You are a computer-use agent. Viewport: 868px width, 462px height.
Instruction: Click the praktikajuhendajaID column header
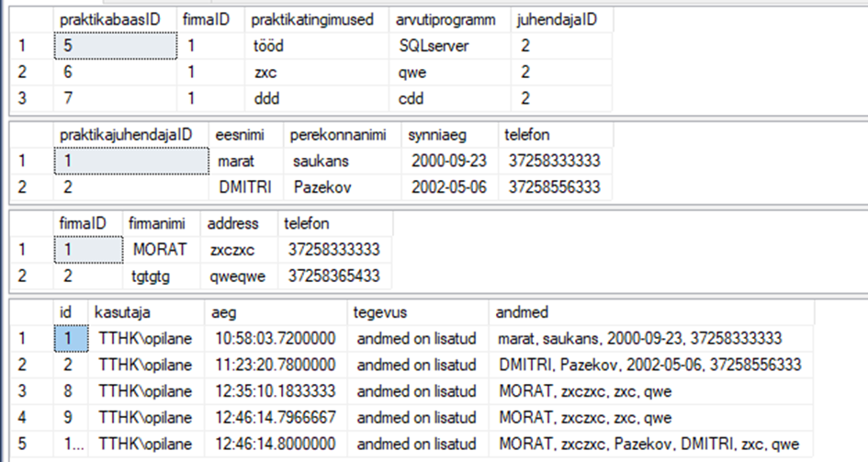(x=130, y=135)
